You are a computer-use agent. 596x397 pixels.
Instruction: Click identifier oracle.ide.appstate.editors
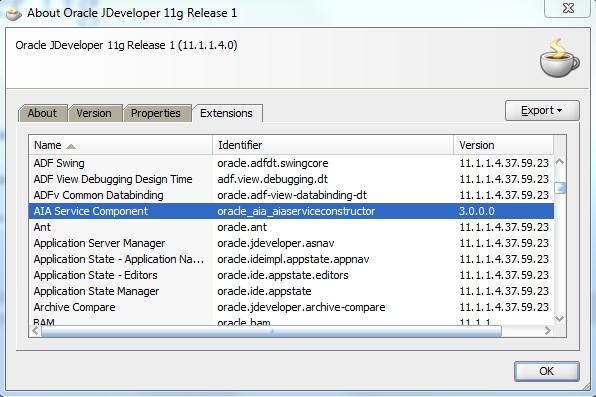click(x=283, y=275)
